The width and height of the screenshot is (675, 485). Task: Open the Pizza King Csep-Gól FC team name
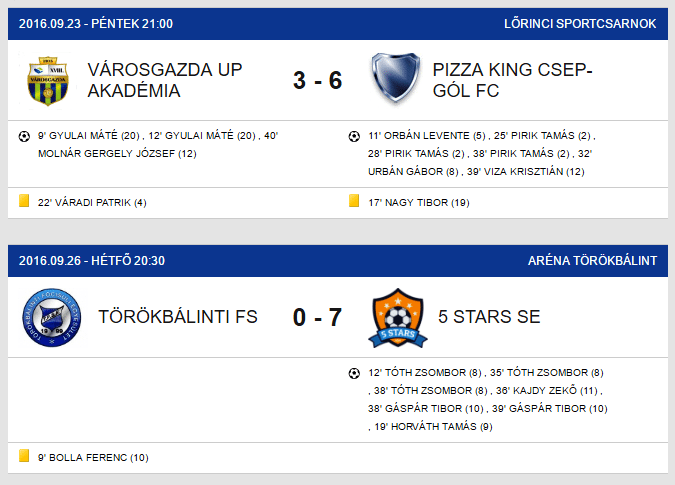point(512,80)
